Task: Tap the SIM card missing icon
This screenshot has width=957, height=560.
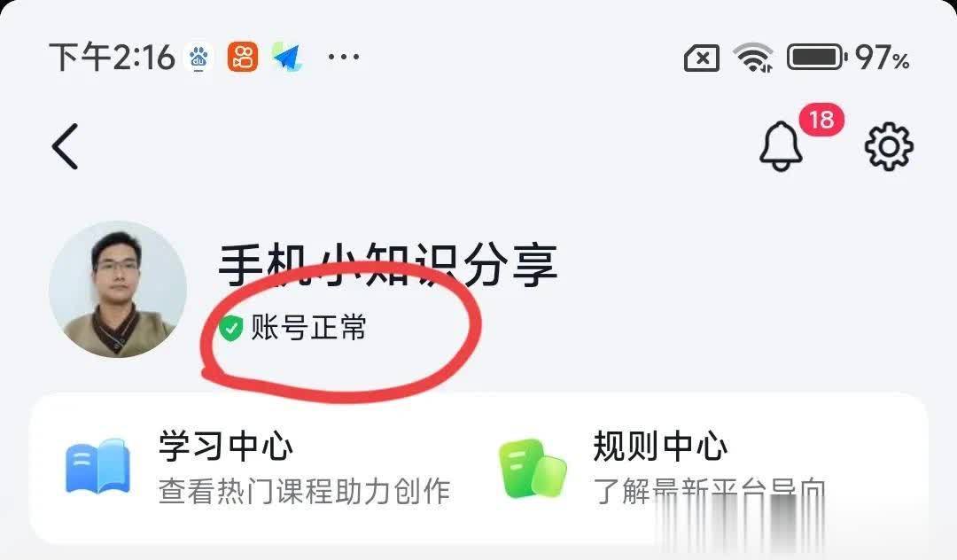Action: click(702, 59)
